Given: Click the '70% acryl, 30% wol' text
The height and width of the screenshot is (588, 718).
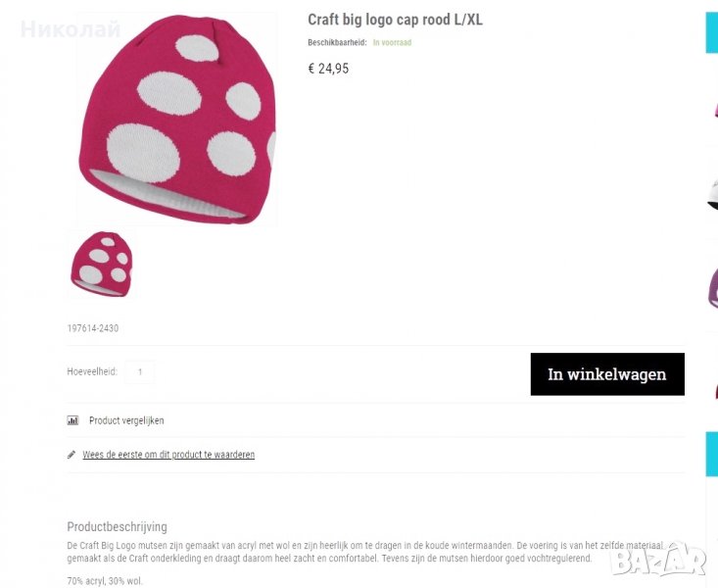Looking at the screenshot, I should point(105,581).
